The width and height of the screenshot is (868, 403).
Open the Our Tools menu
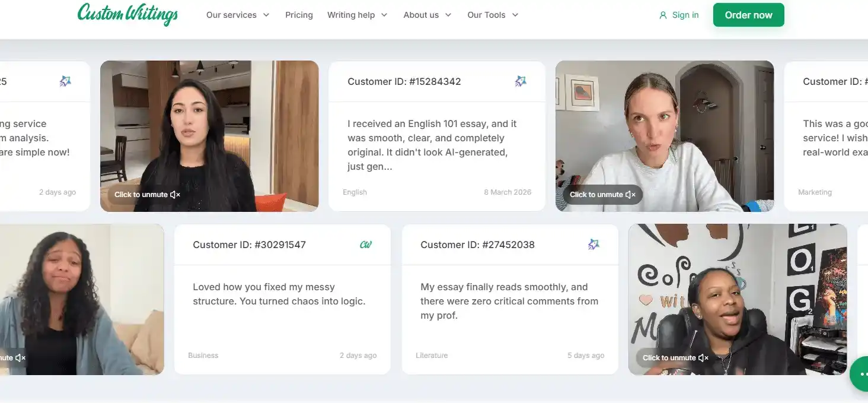(493, 15)
